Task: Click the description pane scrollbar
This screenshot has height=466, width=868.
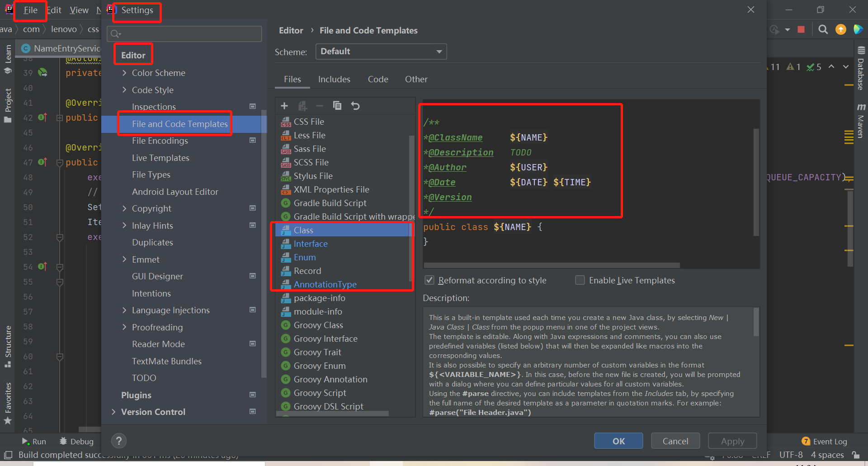Action: pos(756,322)
